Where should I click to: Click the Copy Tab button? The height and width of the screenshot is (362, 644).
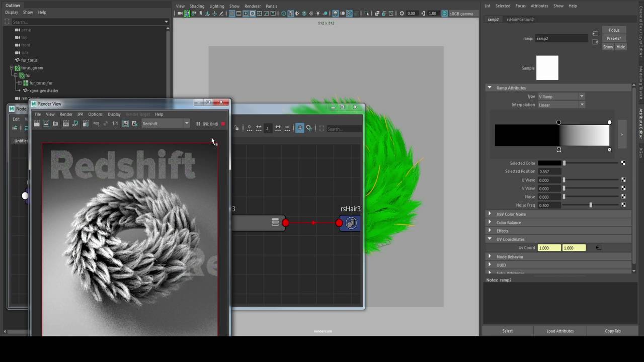pyautogui.click(x=612, y=331)
